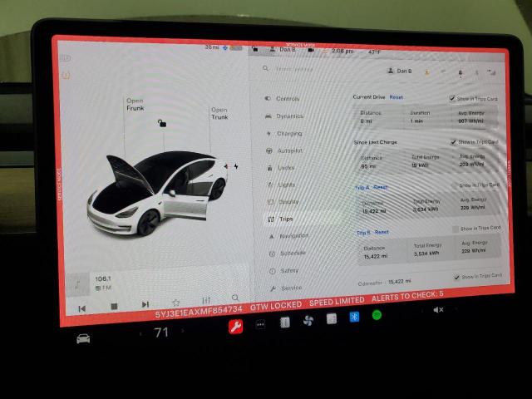The image size is (532, 399).
Task: Tap the software download icon in header
Action: pyautogui.click(x=426, y=72)
